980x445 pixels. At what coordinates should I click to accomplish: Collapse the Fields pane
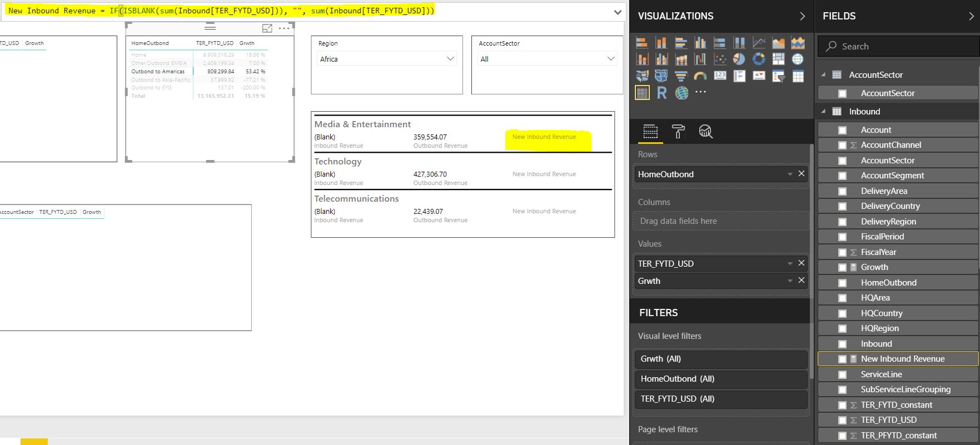971,16
